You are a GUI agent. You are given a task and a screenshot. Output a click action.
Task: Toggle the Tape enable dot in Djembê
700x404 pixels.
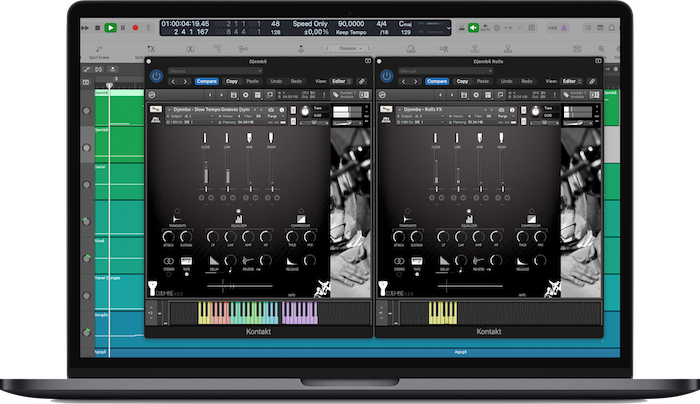click(187, 275)
